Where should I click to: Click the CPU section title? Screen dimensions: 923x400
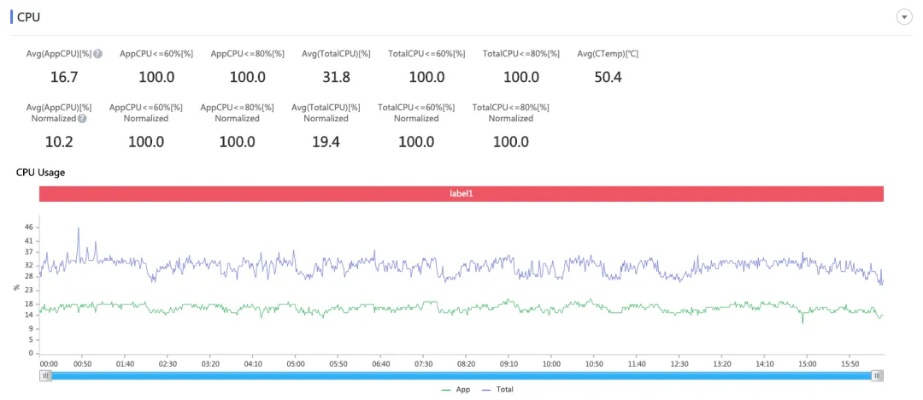(29, 18)
